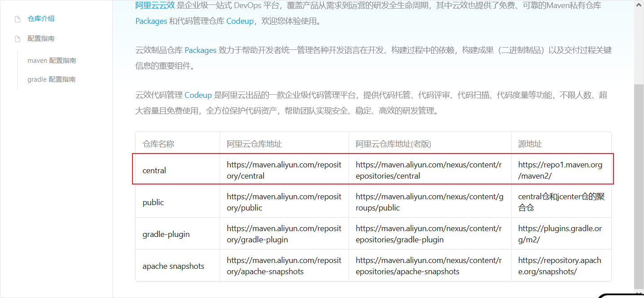
Task: Click the central仓和jcenter仓的聚合仓 cell
Action: tap(561, 202)
